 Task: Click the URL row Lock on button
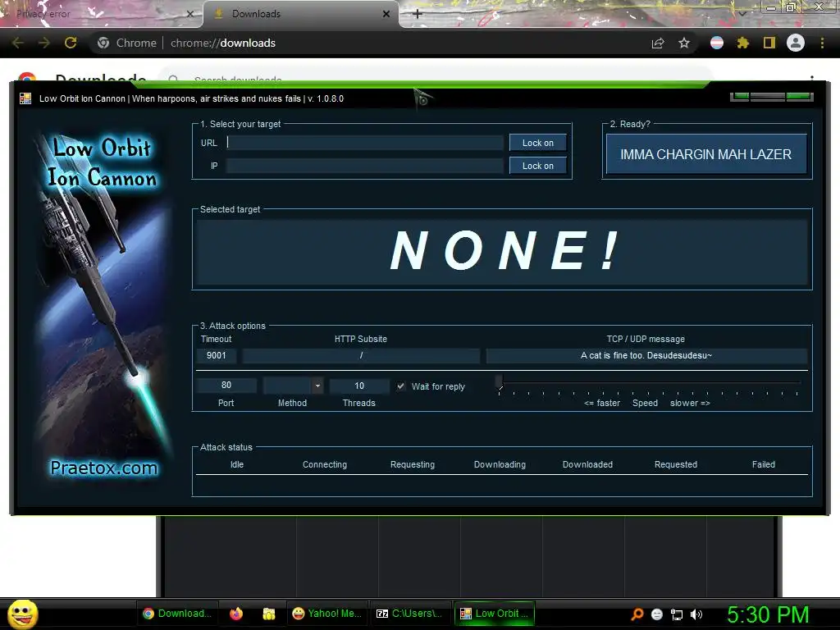(x=538, y=143)
